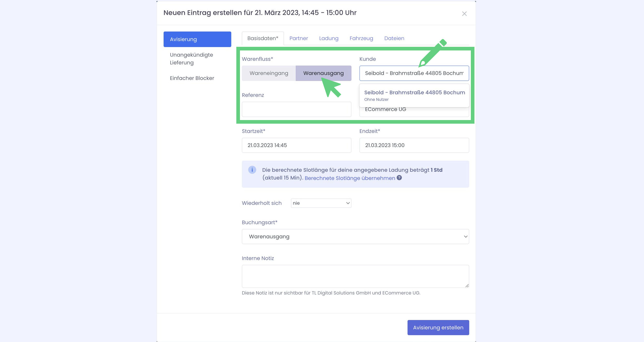Close the new entry dialog
The width and height of the screenshot is (644, 342).
point(464,14)
